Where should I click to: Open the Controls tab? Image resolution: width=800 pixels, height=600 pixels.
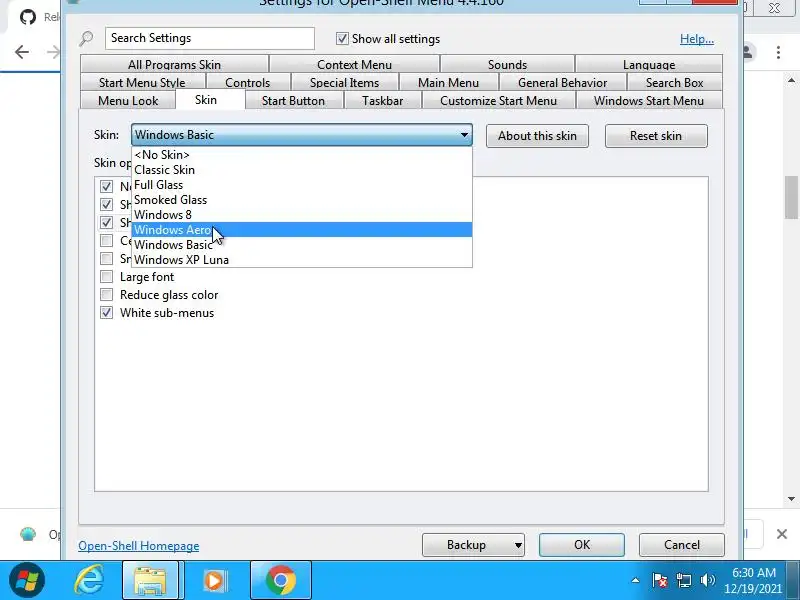pyautogui.click(x=247, y=83)
